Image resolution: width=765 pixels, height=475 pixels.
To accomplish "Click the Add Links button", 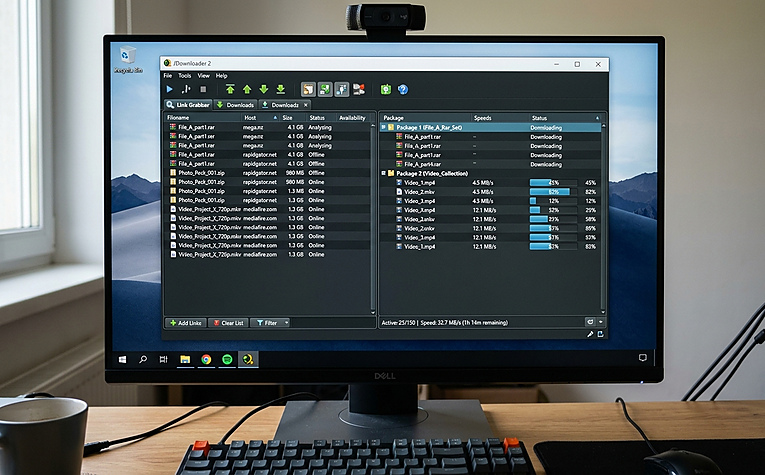I will coord(186,323).
